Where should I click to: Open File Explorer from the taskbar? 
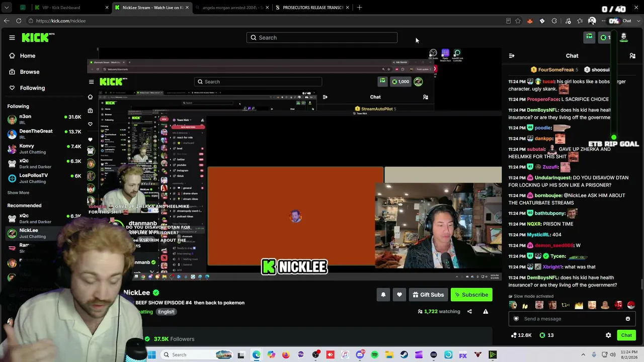(389, 355)
